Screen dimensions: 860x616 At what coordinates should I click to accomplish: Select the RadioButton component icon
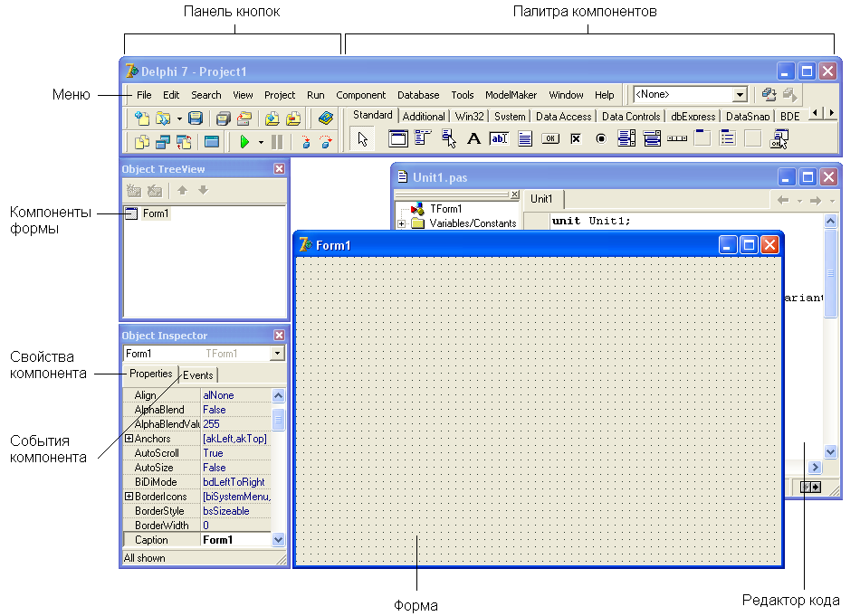[x=601, y=138]
